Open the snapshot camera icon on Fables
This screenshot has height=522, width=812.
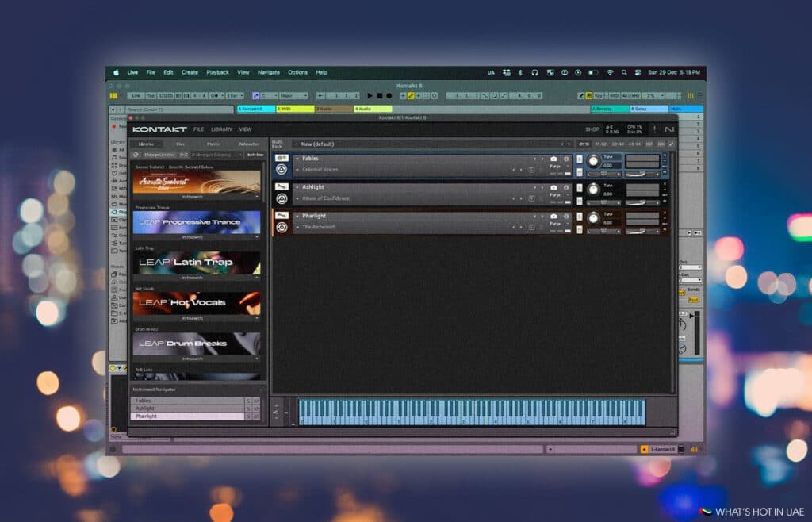tap(554, 159)
